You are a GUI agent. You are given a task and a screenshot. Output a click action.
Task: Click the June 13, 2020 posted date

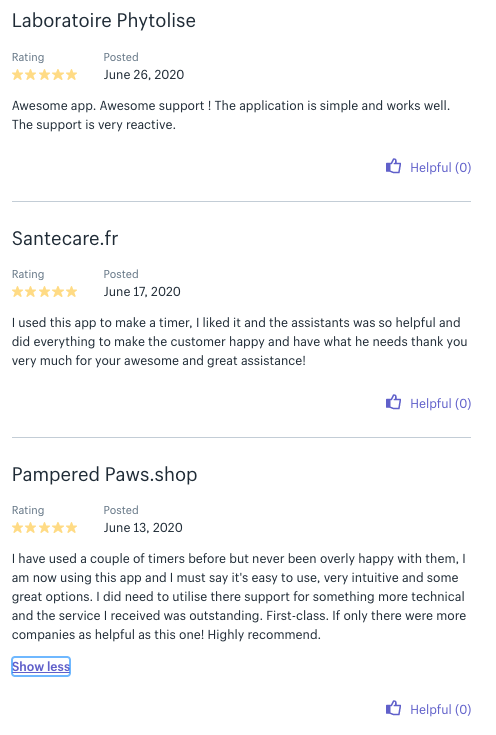143,528
